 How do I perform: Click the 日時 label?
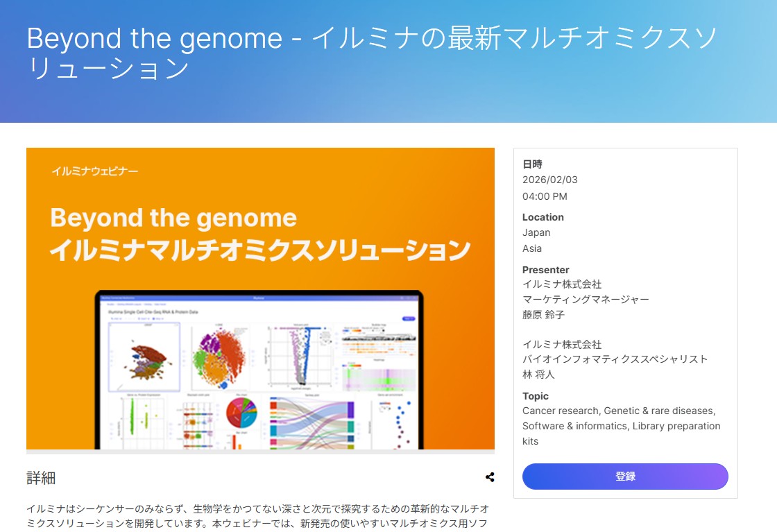532,164
